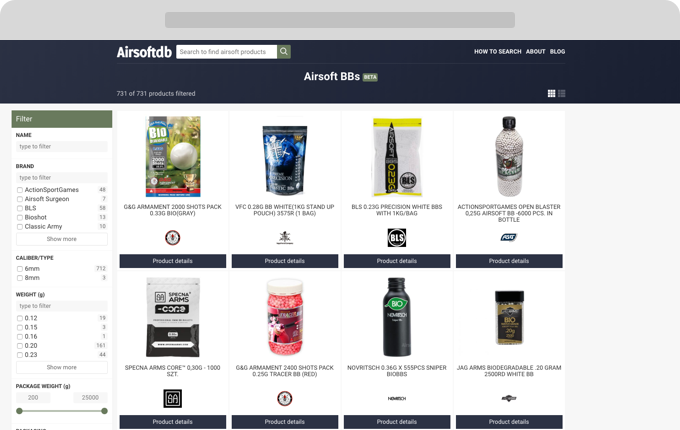Click the ASG brand logo icon
Image resolution: width=680 pixels, height=430 pixels.
[x=509, y=237]
